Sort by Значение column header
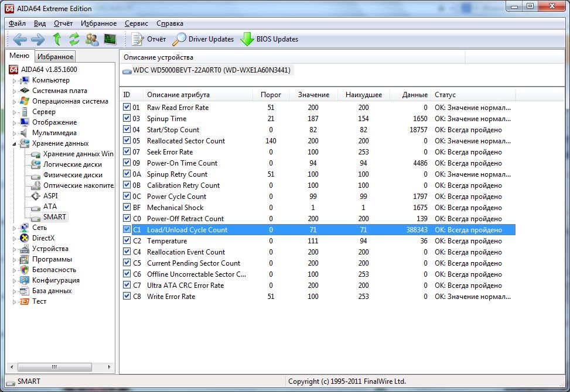 point(313,95)
